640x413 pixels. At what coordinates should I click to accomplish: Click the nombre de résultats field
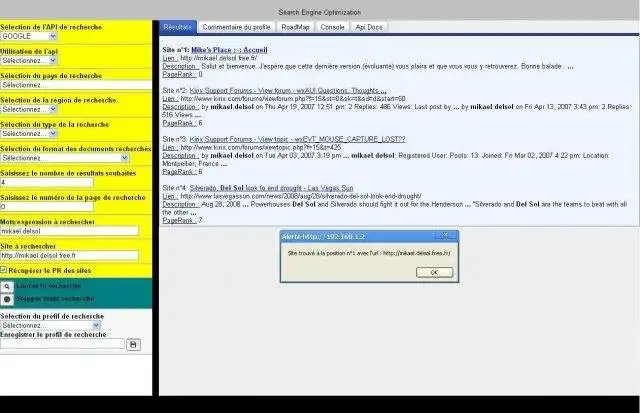click(47, 182)
